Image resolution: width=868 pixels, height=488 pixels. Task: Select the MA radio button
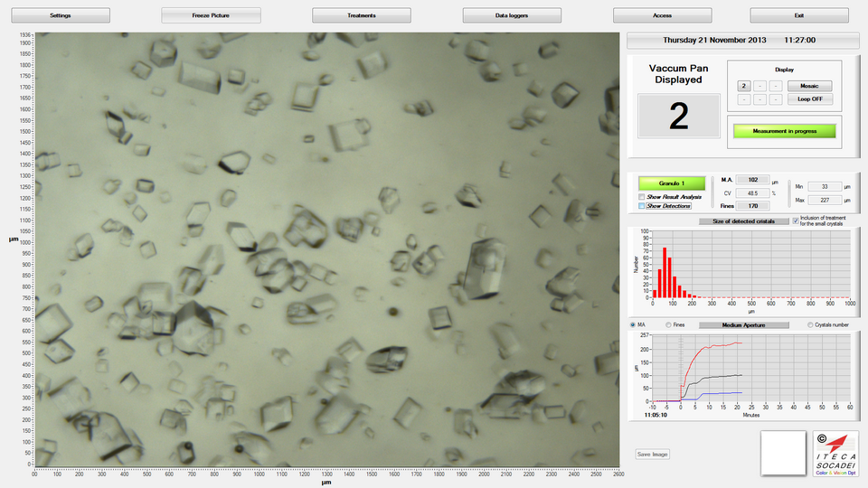(632, 324)
